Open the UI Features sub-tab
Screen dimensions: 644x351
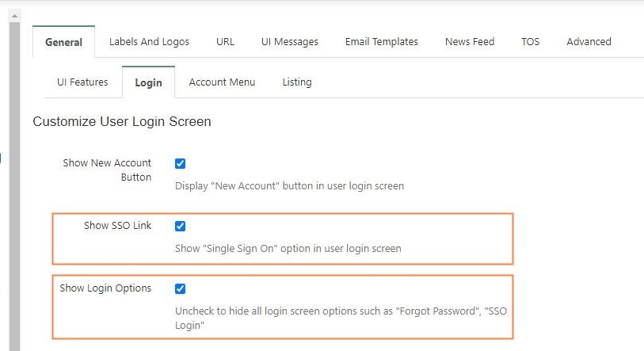(82, 82)
